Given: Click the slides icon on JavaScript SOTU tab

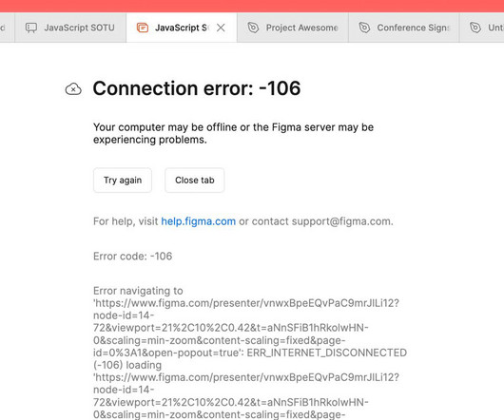Looking at the screenshot, I should [x=31, y=28].
